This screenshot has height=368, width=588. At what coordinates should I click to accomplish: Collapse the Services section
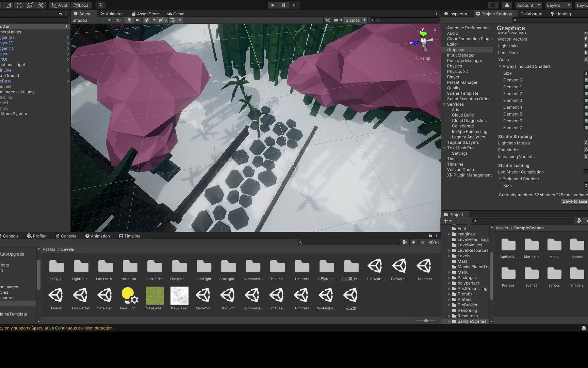pyautogui.click(x=444, y=104)
